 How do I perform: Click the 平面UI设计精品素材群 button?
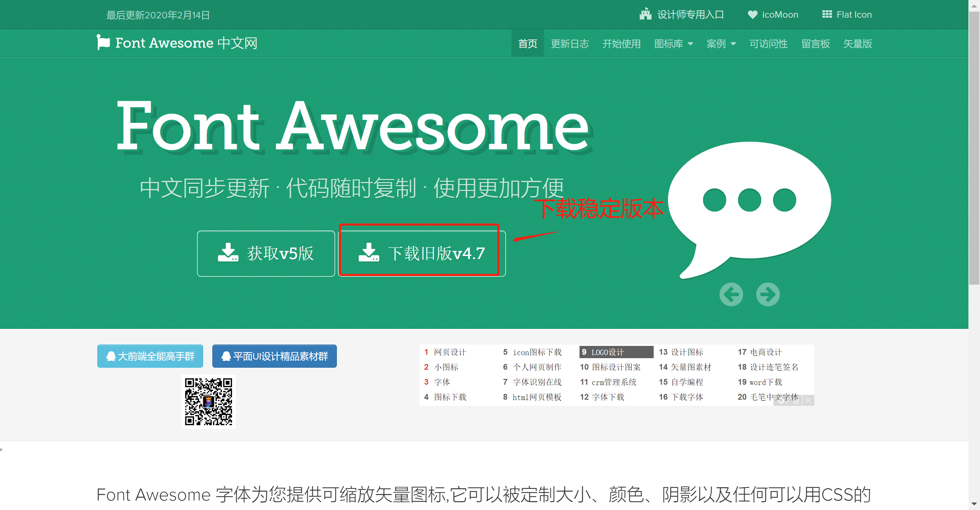[x=274, y=356]
